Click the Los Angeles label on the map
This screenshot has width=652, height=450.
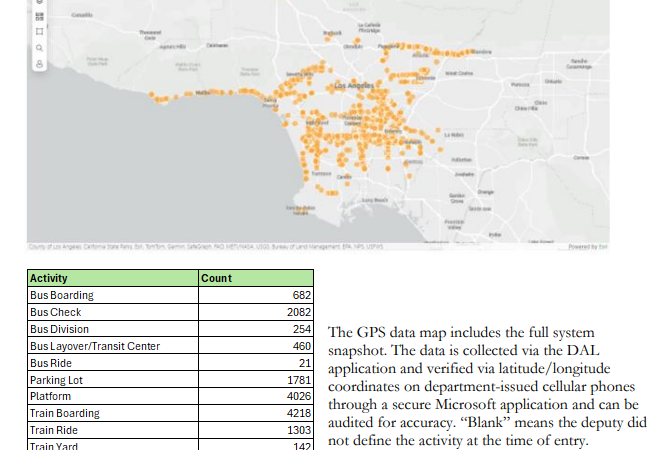(359, 86)
